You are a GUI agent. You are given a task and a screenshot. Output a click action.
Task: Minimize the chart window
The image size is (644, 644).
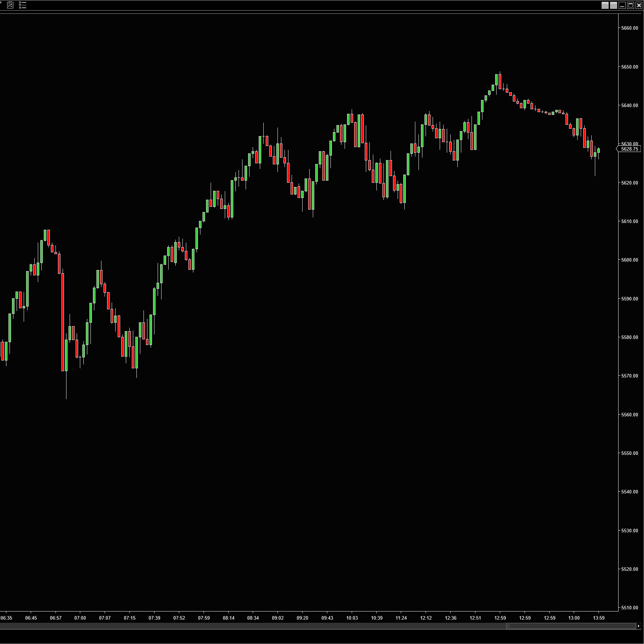(622, 5)
